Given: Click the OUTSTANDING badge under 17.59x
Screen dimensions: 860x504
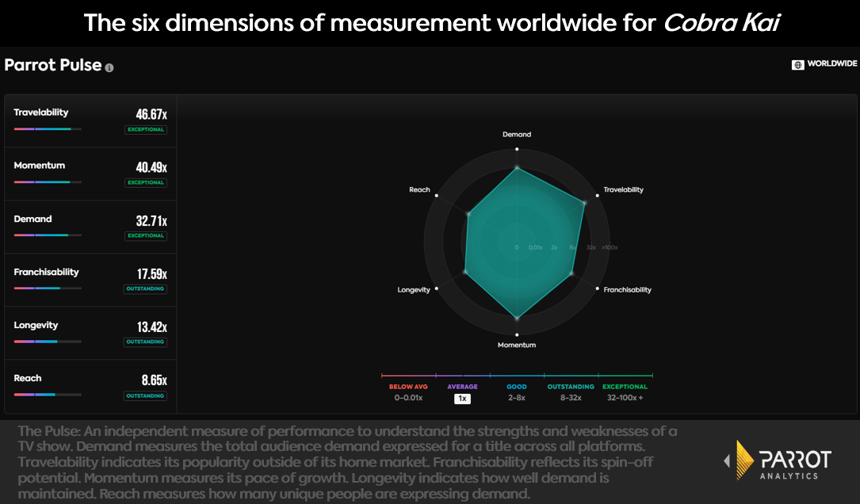Looking at the screenshot, I should point(145,289).
